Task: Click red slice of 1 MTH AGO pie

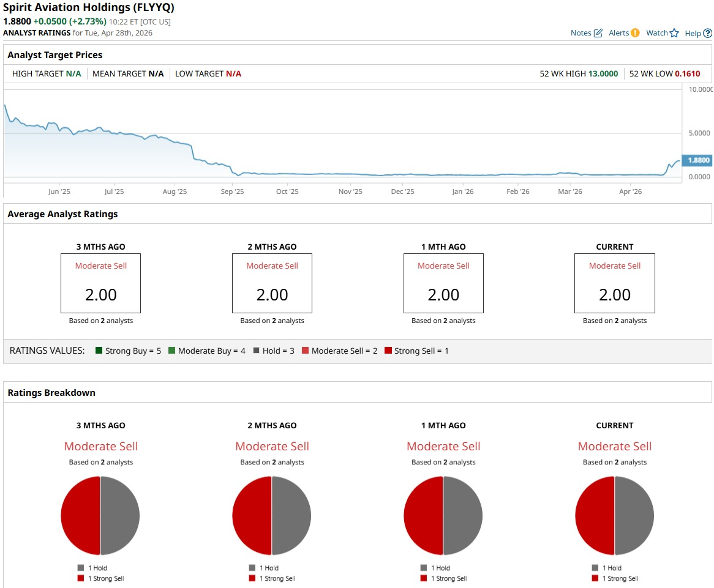Action: click(424, 516)
